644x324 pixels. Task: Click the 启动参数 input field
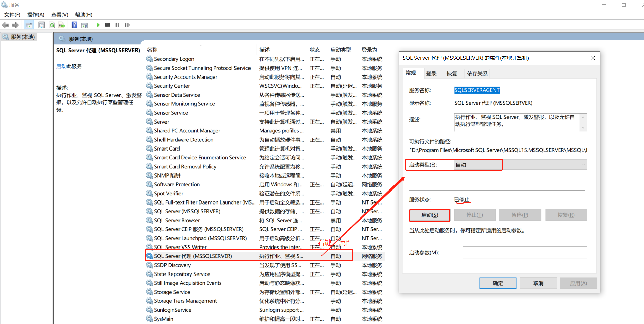coord(525,253)
